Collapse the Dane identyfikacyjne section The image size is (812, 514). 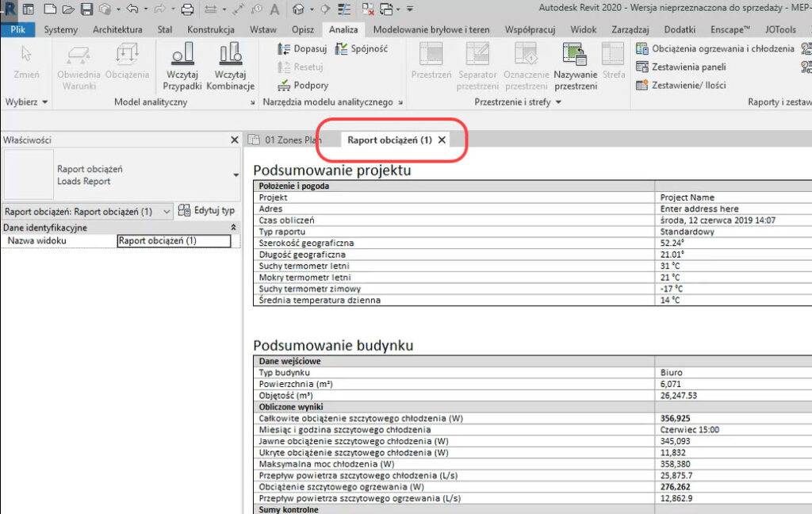[233, 228]
